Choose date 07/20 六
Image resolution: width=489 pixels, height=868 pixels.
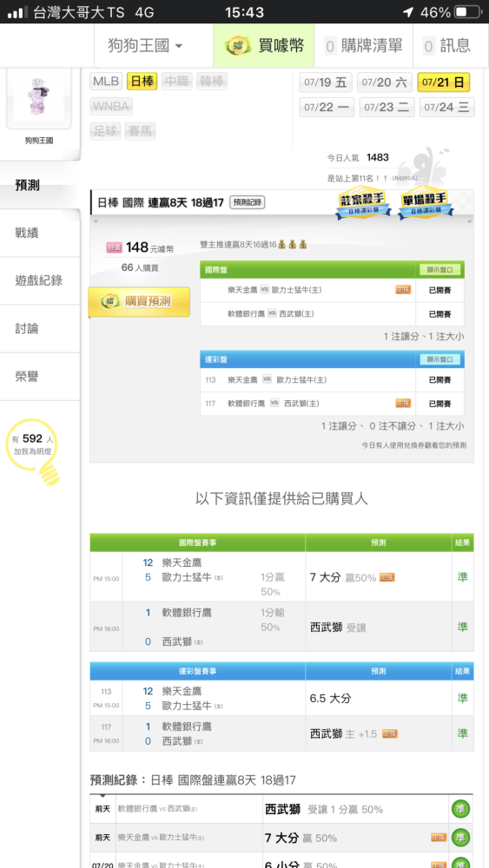click(384, 82)
